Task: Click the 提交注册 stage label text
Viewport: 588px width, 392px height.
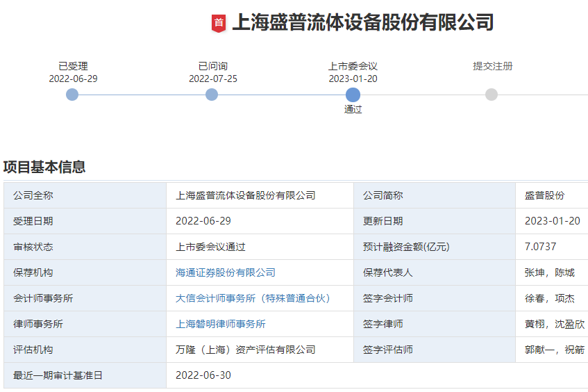Action: pos(492,66)
